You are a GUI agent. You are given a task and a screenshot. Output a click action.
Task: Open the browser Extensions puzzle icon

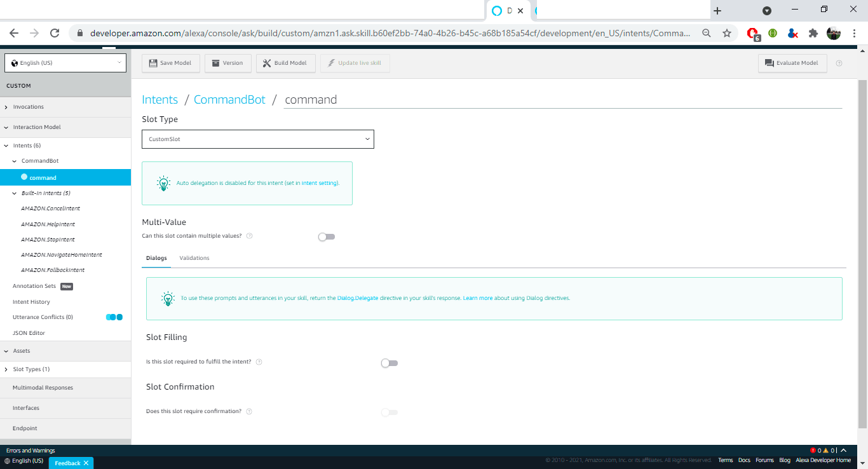(813, 33)
